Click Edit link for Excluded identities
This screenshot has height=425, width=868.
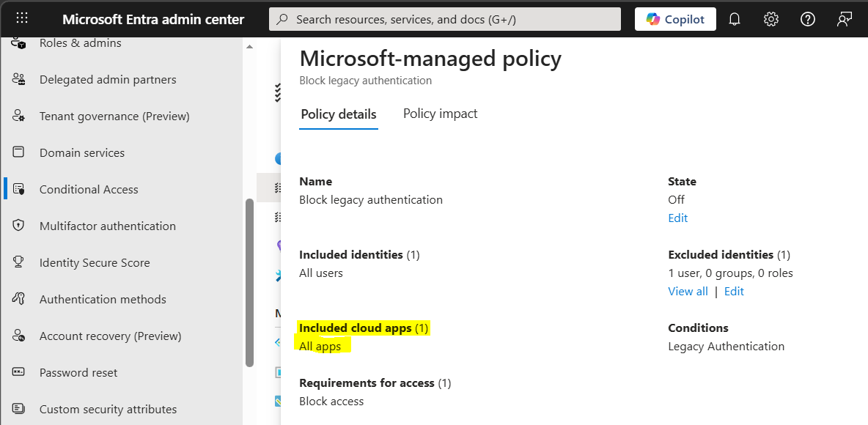coord(734,292)
